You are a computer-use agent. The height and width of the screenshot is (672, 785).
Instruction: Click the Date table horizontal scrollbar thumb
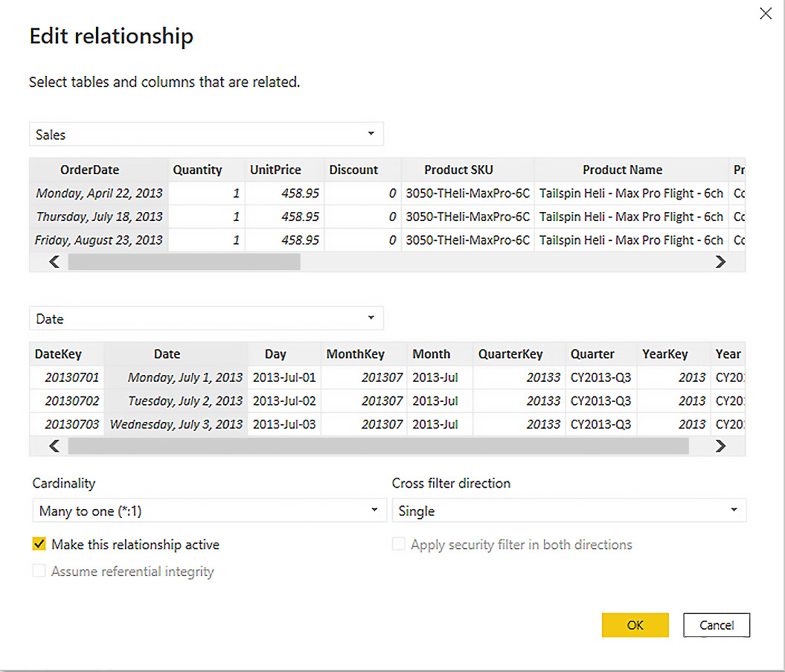[x=378, y=446]
